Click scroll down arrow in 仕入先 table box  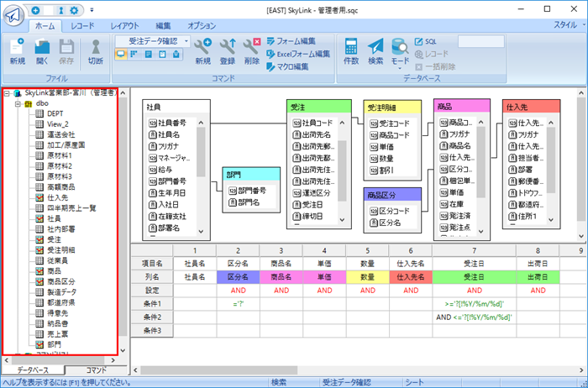[x=551, y=220]
